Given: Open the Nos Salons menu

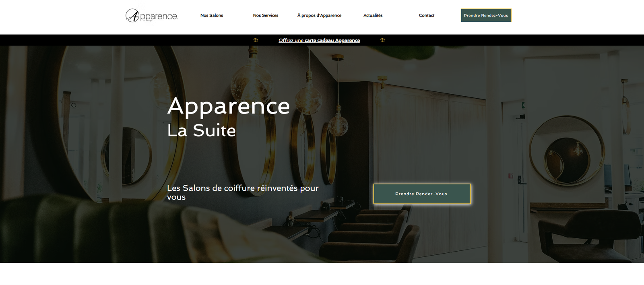Looking at the screenshot, I should (212, 15).
